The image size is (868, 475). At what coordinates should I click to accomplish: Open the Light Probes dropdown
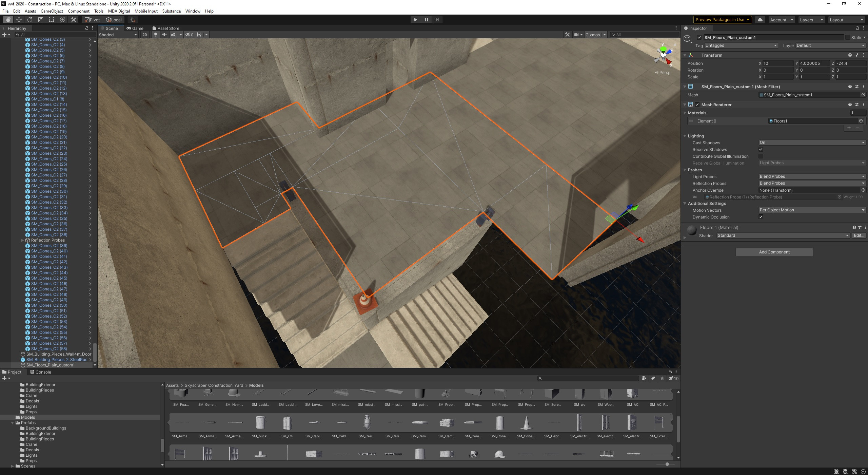(812, 176)
